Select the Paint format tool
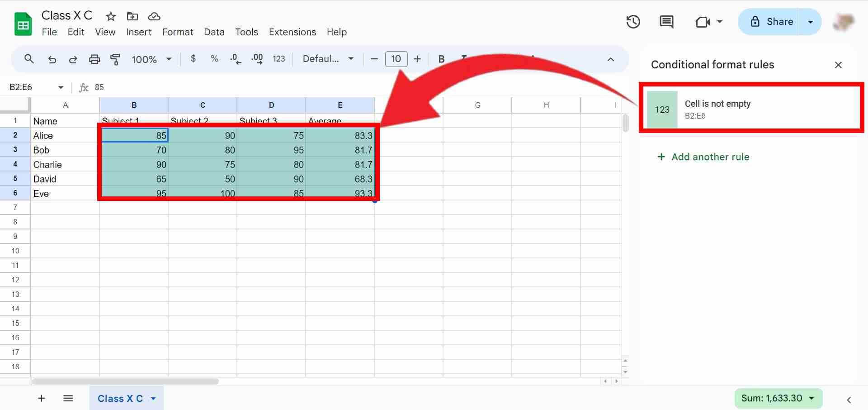Image resolution: width=868 pixels, height=410 pixels. (115, 59)
